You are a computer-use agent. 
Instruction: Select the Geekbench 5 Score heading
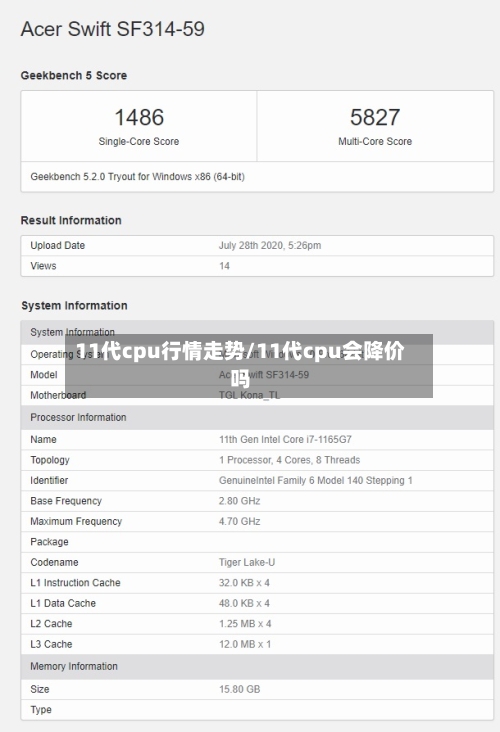[74, 75]
